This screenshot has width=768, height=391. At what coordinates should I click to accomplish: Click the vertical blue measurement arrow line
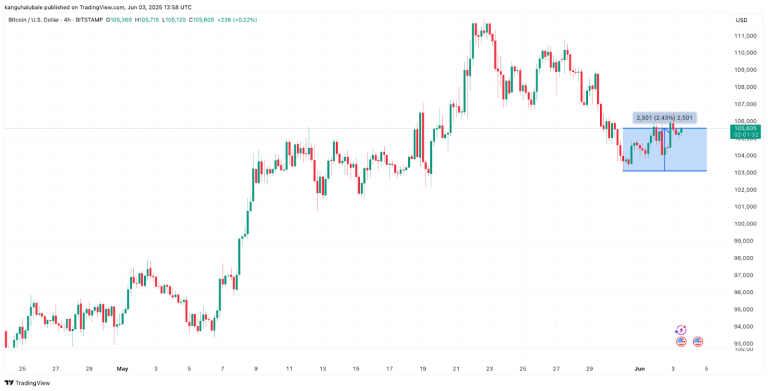coord(664,149)
